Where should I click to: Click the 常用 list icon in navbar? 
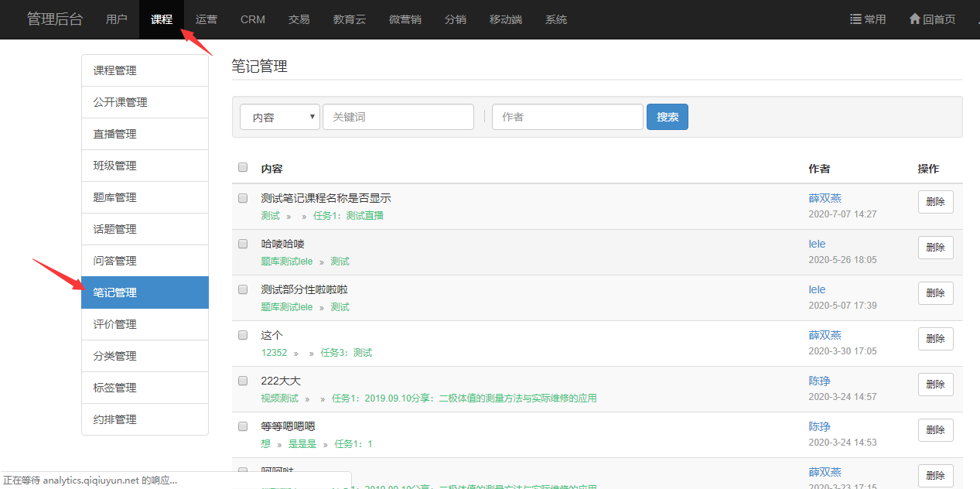coord(855,19)
